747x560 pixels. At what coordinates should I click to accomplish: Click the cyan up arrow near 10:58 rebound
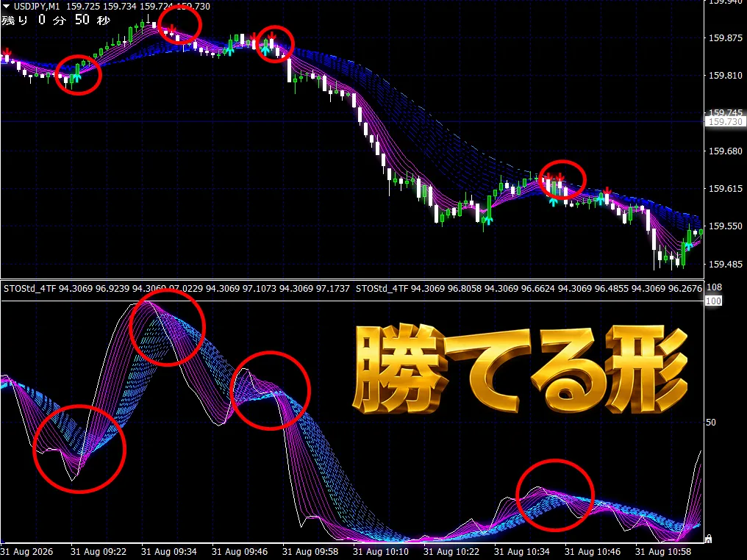tap(688, 245)
